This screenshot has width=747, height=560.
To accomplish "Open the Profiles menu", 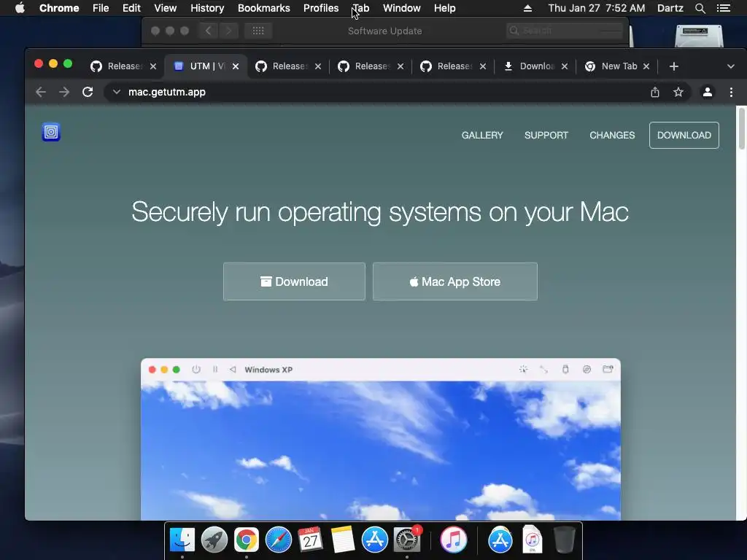I will (x=321, y=8).
